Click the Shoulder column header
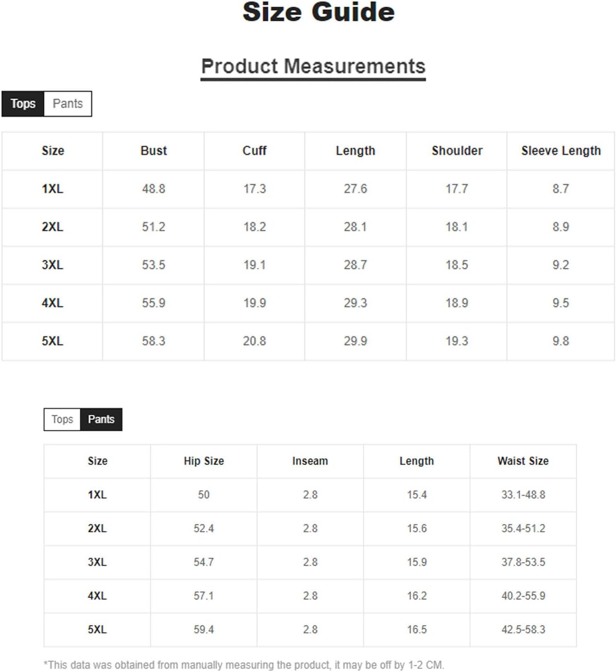Viewport: 616px width, 672px height. (457, 151)
